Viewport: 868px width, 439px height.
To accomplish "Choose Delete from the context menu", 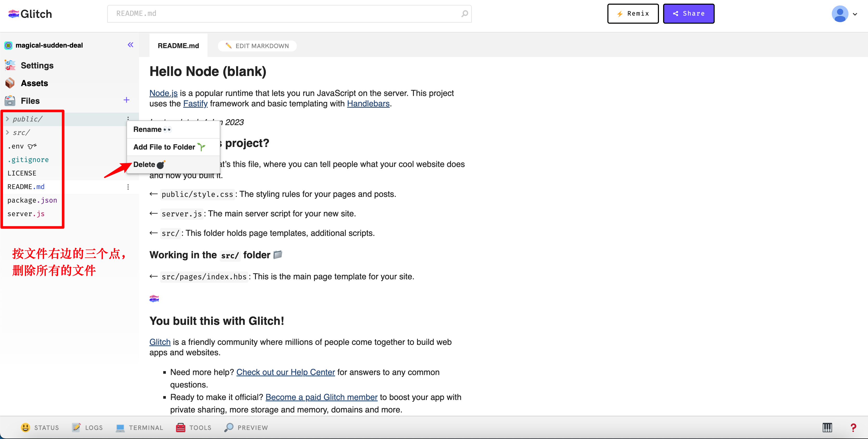I will point(173,164).
